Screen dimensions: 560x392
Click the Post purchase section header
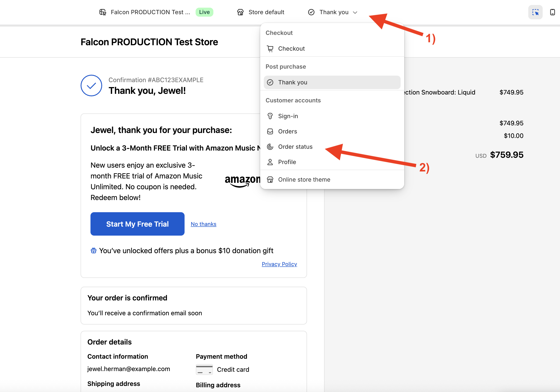point(286,67)
